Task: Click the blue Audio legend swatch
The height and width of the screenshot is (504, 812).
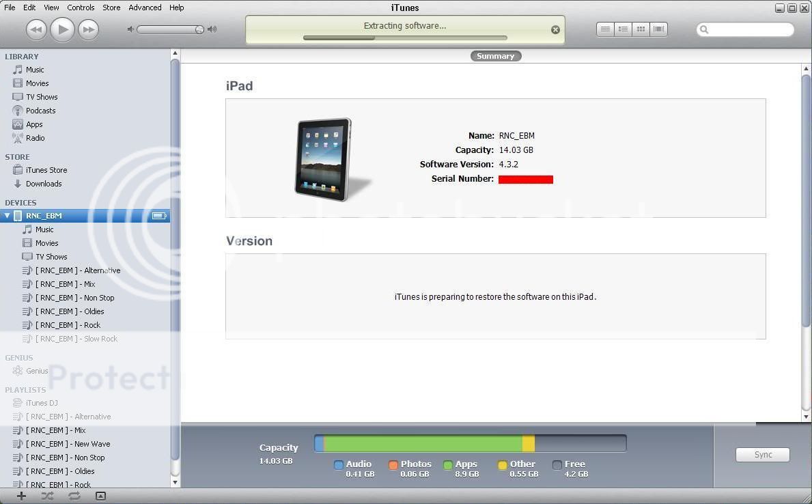Action: coord(339,464)
